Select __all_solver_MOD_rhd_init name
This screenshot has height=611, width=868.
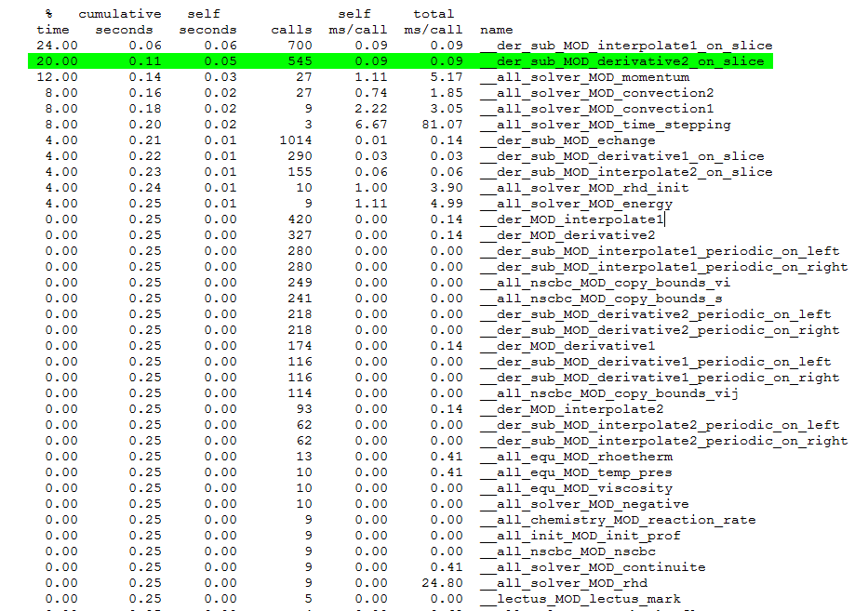click(584, 188)
